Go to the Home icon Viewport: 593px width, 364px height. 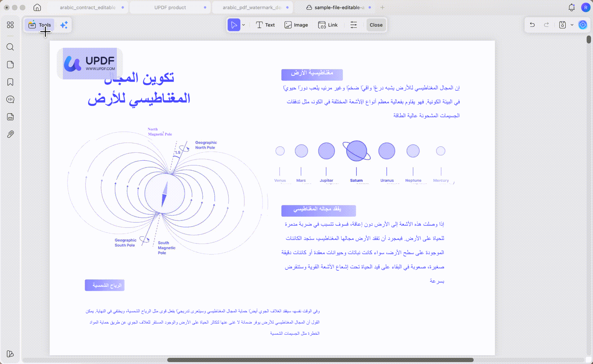(37, 7)
